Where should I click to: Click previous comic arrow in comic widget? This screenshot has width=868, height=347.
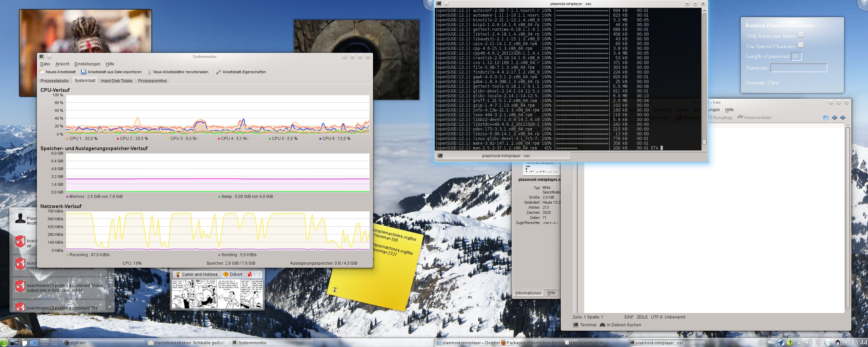(254, 274)
